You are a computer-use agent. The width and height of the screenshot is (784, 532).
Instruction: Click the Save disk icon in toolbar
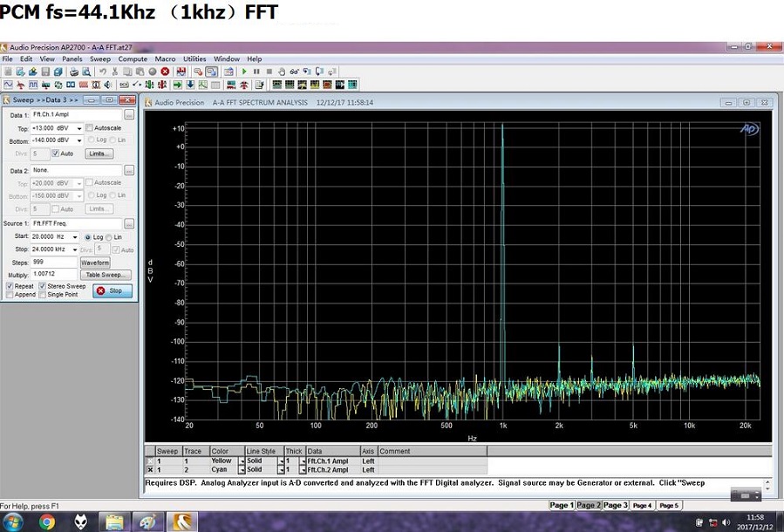point(46,72)
